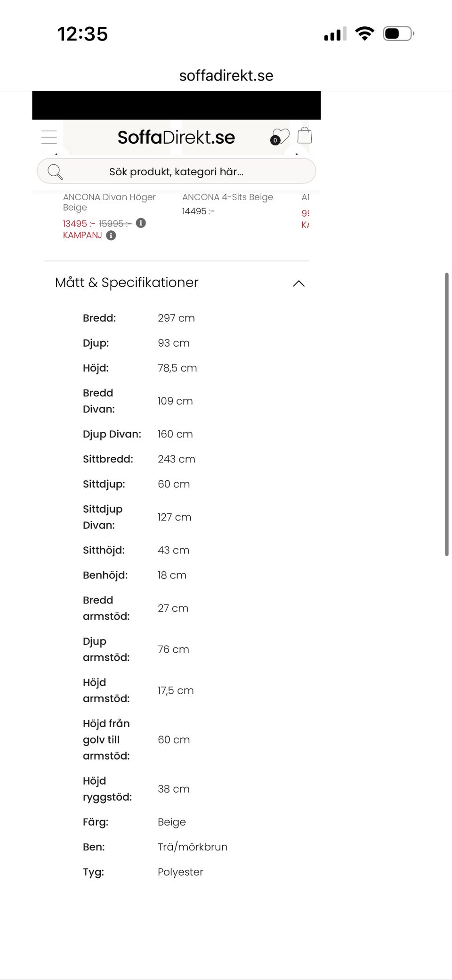This screenshot has width=452, height=980.
Task: Open the wishlist heart icon
Action: (x=280, y=137)
